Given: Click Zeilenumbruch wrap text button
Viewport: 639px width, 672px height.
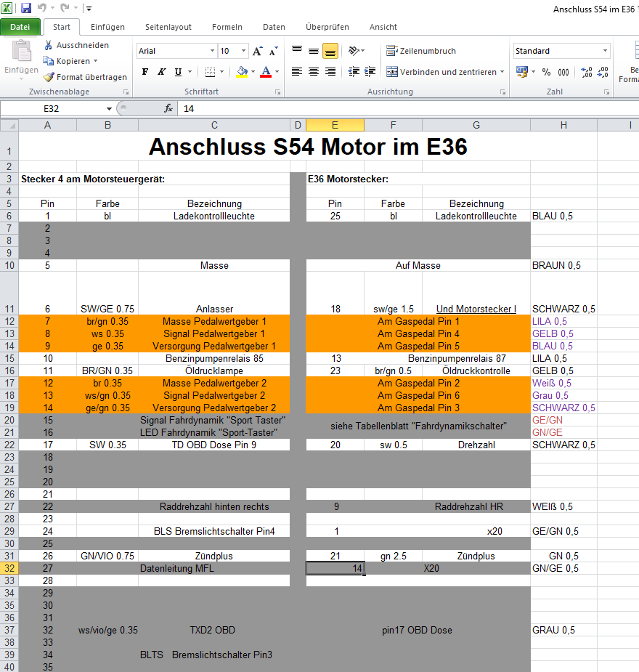Looking at the screenshot, I should pyautogui.click(x=421, y=51).
